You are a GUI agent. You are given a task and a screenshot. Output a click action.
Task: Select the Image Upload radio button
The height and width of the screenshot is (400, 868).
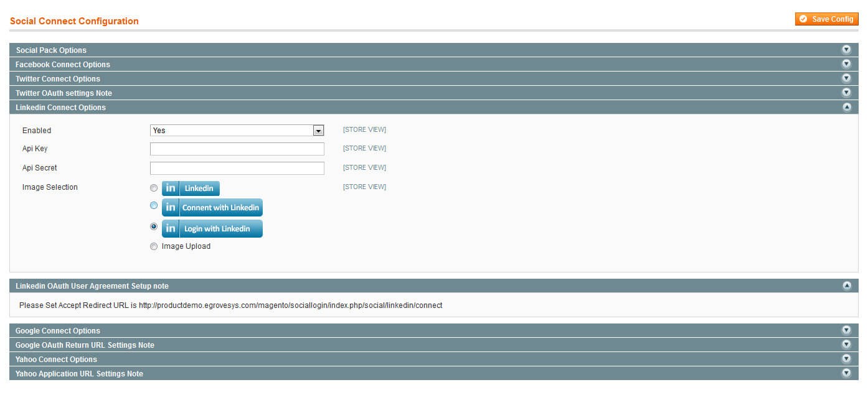coord(154,246)
